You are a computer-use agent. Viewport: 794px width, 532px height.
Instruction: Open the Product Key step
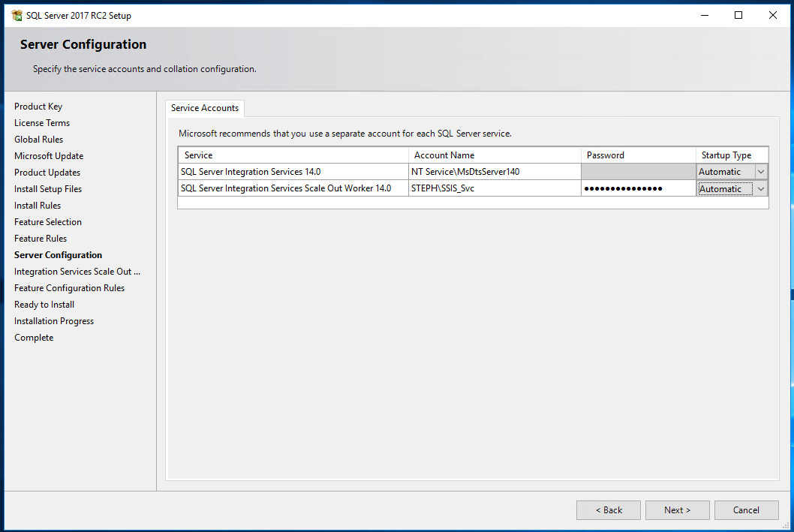[38, 106]
